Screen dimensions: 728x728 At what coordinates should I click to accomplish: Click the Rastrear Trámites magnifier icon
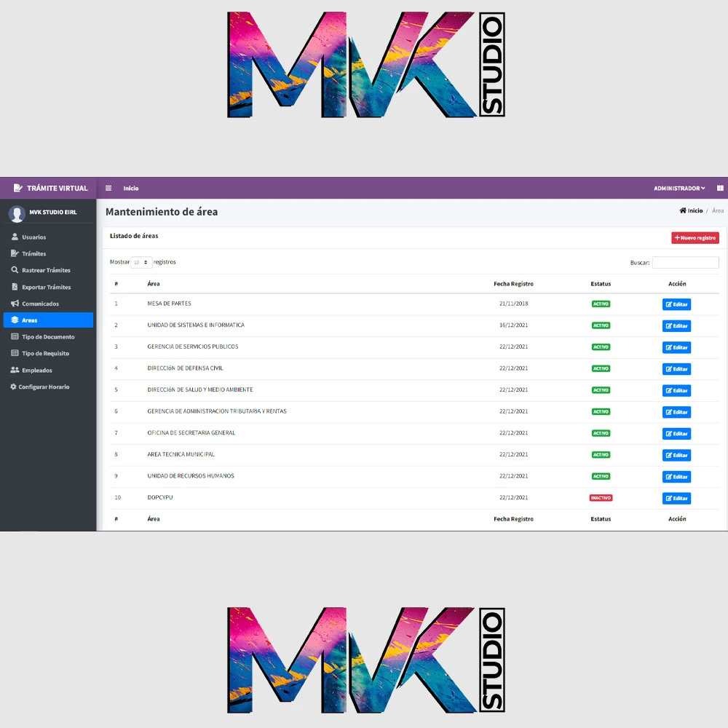(15, 270)
